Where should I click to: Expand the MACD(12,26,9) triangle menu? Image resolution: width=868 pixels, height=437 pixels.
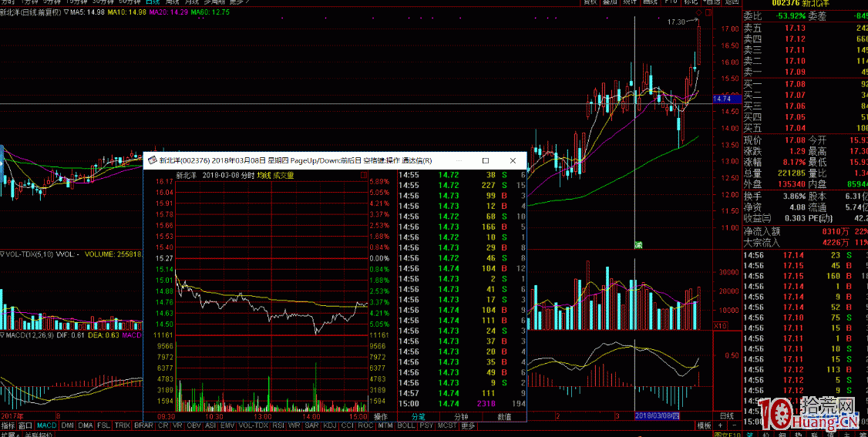(x=2, y=335)
